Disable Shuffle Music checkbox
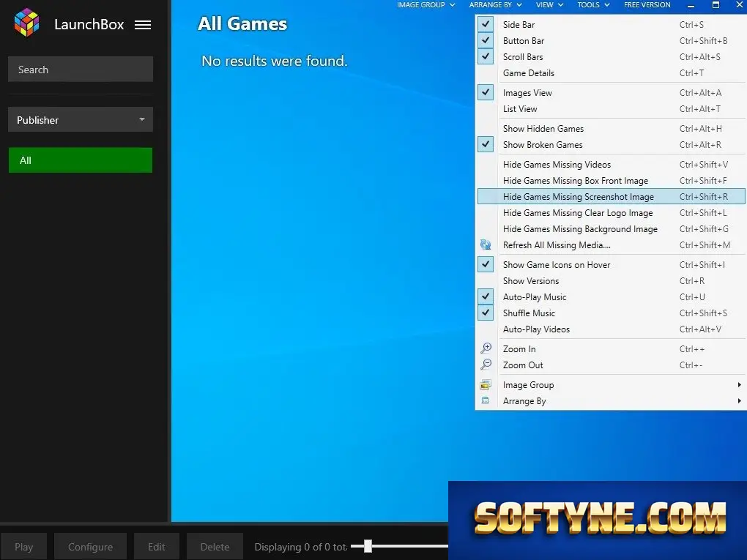Viewport: 747px width, 560px height. coord(486,313)
